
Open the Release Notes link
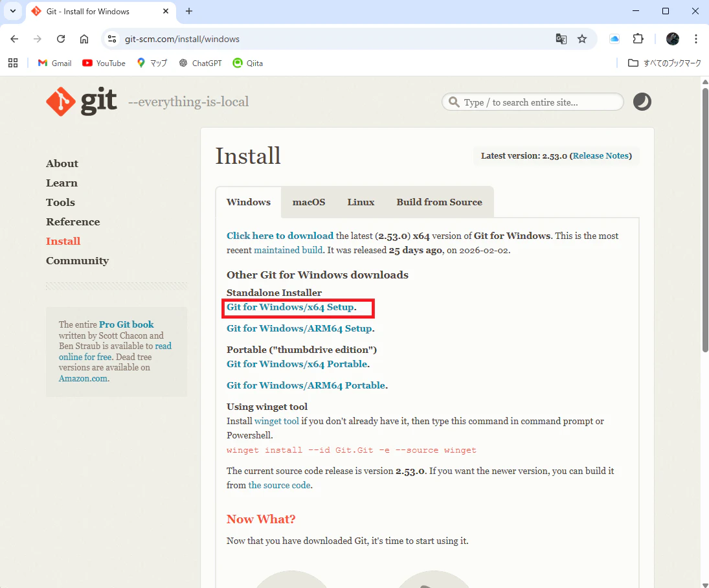tap(601, 155)
